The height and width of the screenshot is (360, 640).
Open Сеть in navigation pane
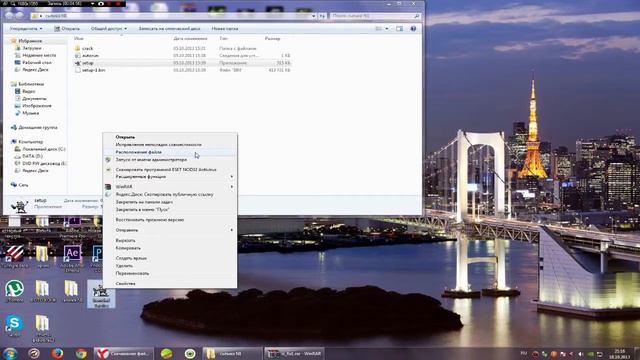[x=23, y=185]
